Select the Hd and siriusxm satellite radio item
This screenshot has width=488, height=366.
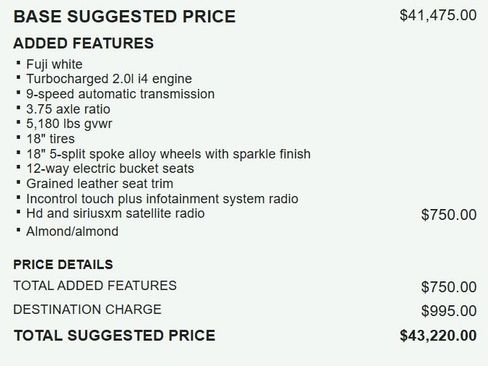coord(115,213)
